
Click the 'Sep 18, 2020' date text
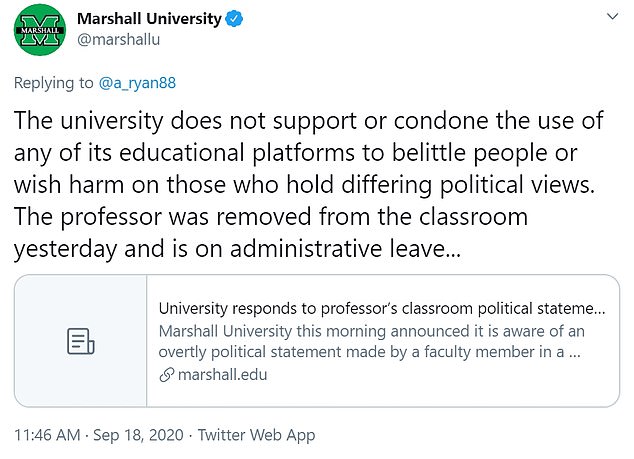click(138, 435)
